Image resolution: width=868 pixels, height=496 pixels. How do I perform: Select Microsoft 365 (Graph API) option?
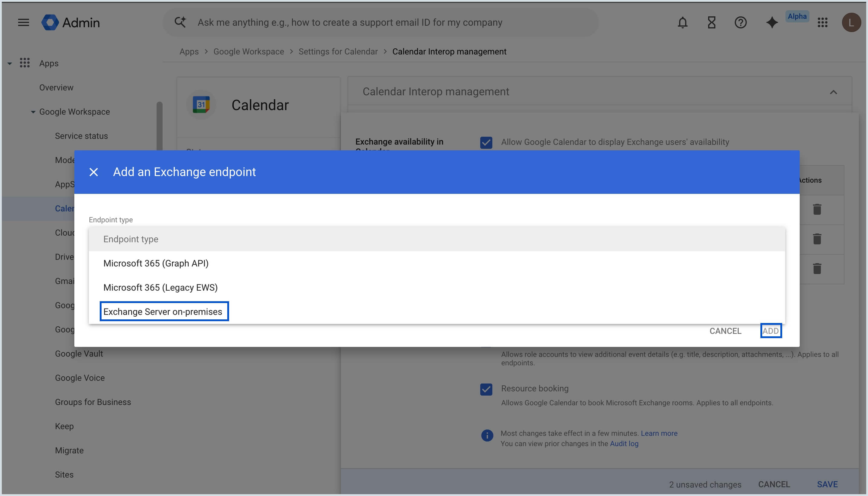[x=437, y=263]
